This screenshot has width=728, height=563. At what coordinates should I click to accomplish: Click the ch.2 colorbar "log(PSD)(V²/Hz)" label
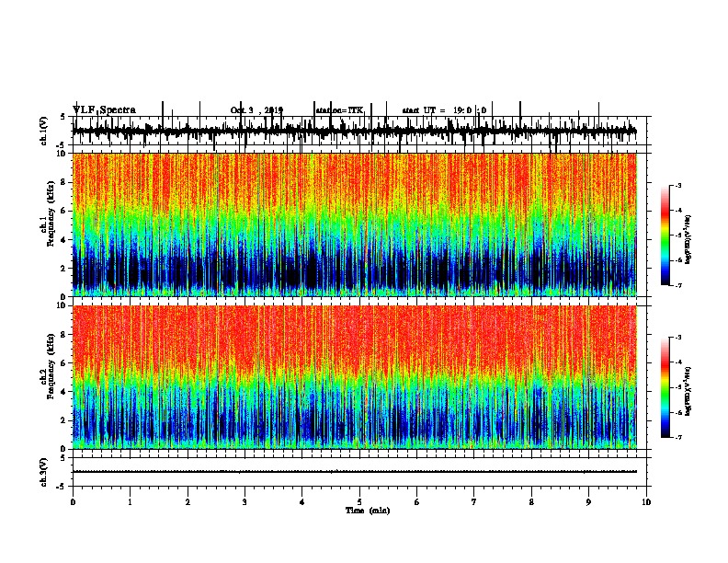pyautogui.click(x=688, y=391)
